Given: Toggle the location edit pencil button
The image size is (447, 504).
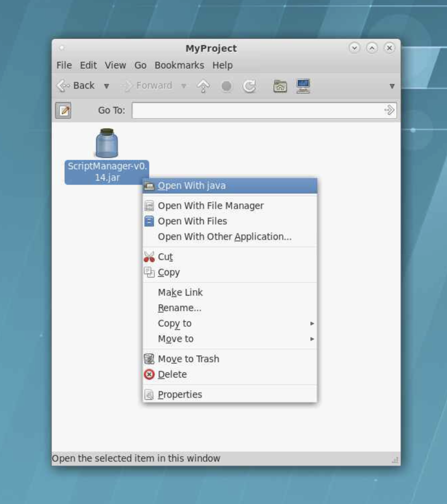Looking at the screenshot, I should point(63,111).
